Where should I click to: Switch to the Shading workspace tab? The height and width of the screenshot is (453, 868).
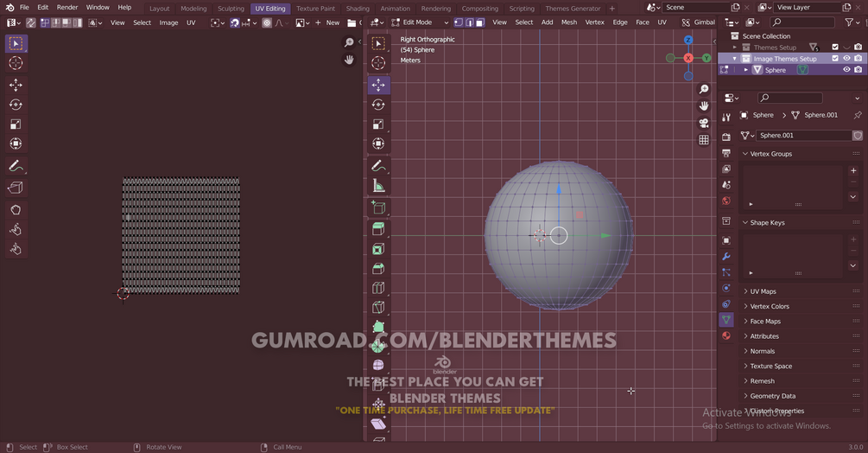tap(358, 9)
